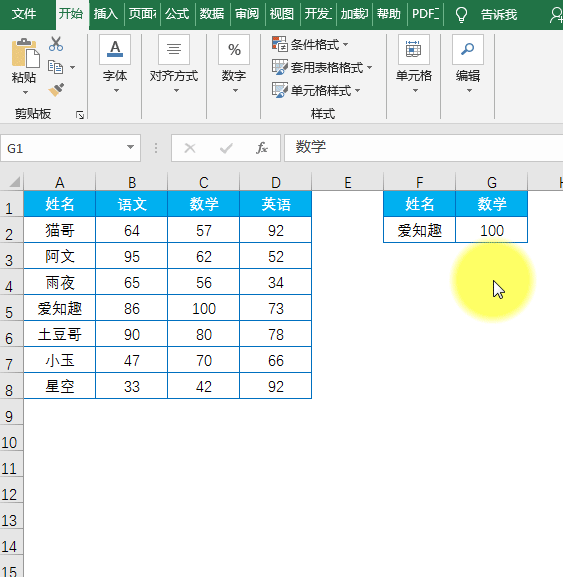Viewport: 563px width, 577px height.
Task: Open the 字体 font group icon
Action: (x=115, y=50)
